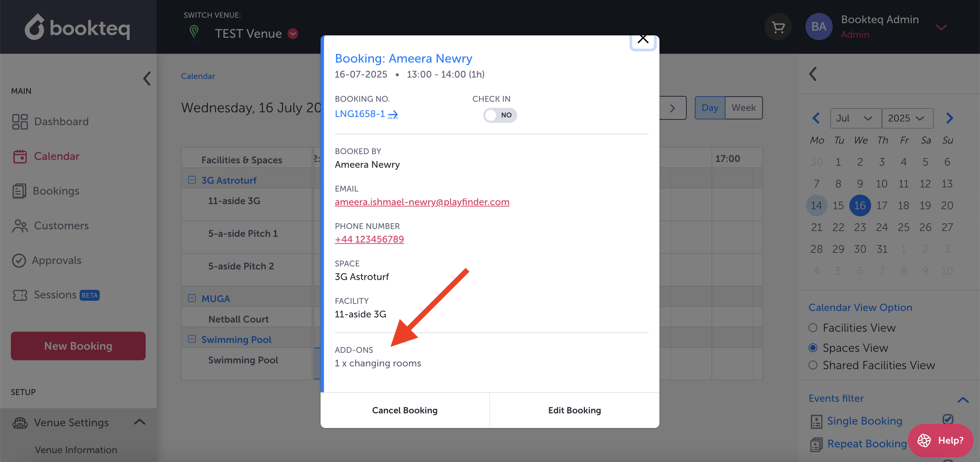Select July 14 in mini calendar

tap(816, 205)
